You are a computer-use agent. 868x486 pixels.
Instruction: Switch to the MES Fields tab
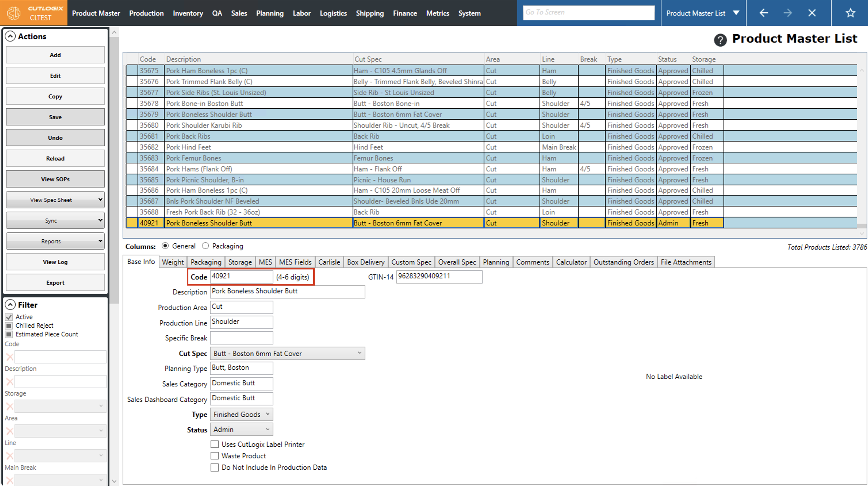(x=295, y=262)
